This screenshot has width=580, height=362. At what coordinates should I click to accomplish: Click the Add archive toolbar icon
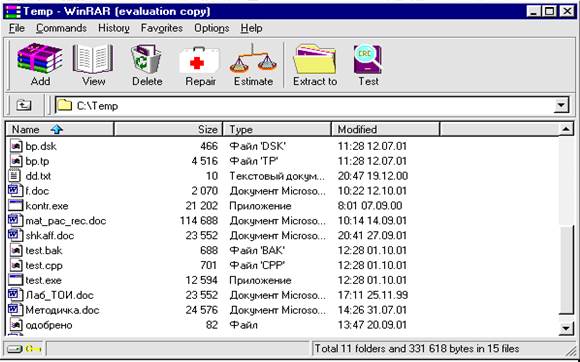[x=40, y=58]
